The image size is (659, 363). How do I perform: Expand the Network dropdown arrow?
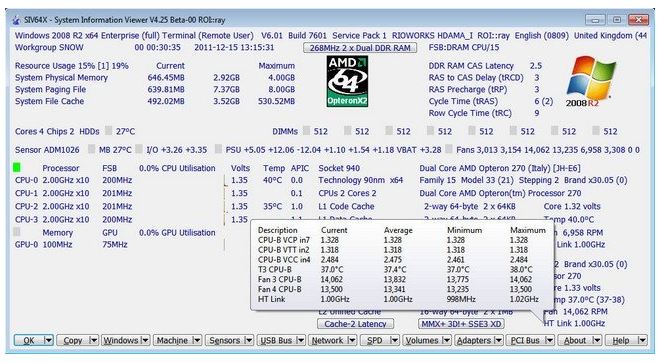(x=352, y=340)
